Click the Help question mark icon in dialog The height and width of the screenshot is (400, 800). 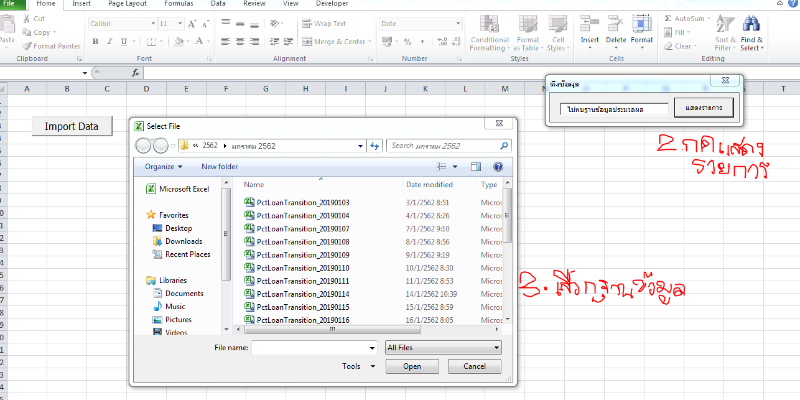point(497,167)
